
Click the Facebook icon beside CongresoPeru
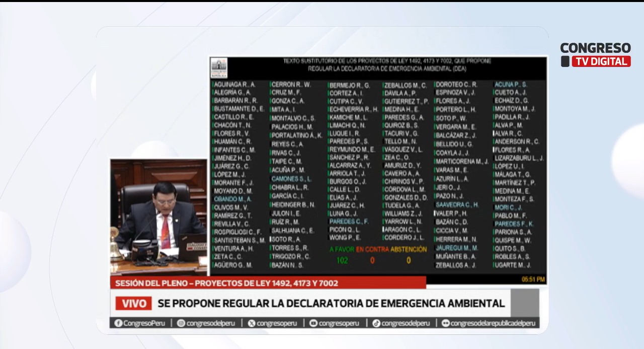pos(118,323)
